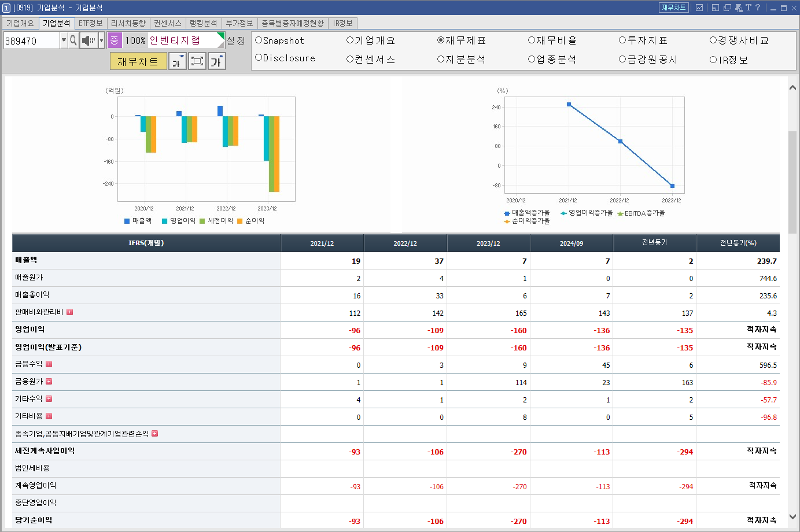800x532 pixels.
Task: Select the Disclosure radio button
Action: [259, 58]
